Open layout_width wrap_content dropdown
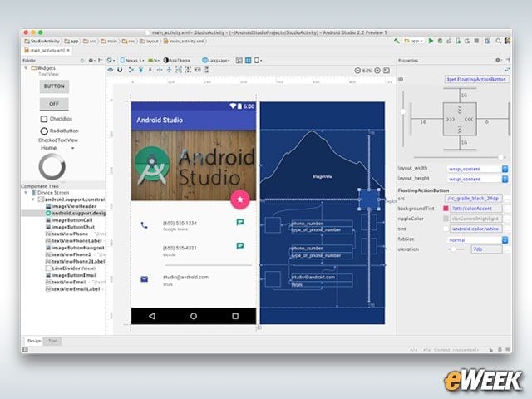This screenshot has height=399, width=532. pyautogui.click(x=505, y=169)
